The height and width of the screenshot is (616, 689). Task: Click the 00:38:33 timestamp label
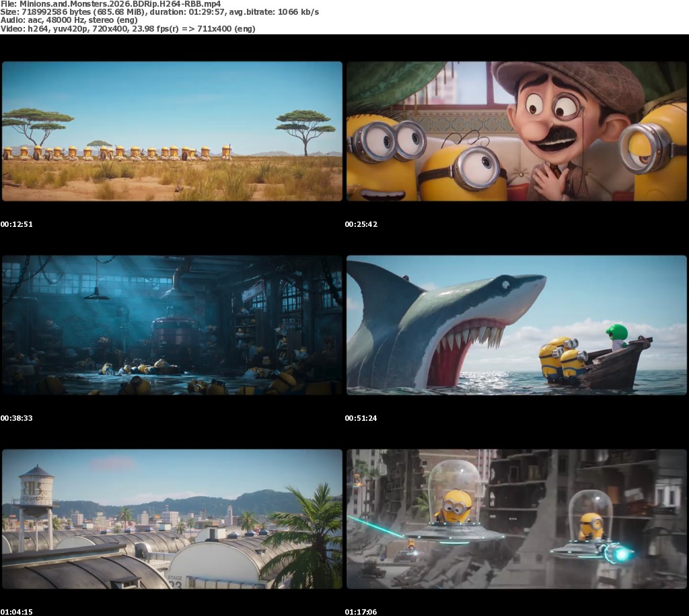(17, 418)
